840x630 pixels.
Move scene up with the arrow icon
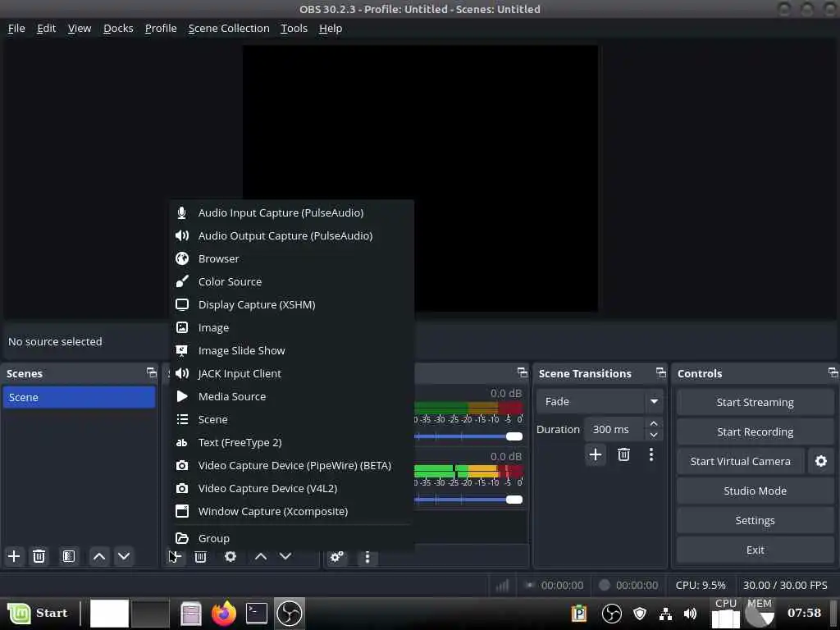99,556
